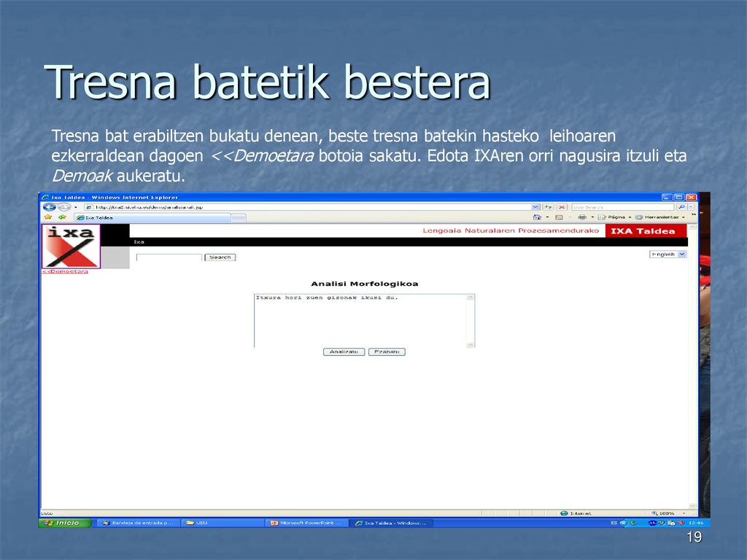Click the Refresh icon beside address bar
The image size is (747, 560).
(548, 207)
